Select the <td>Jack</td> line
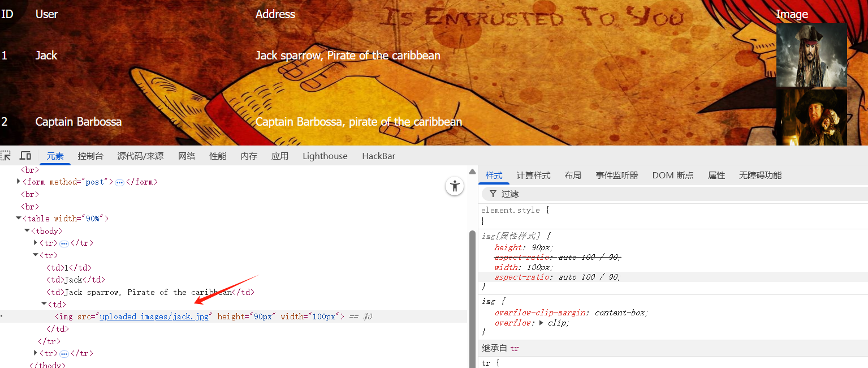Screen dimensions: 868x368 pos(76,280)
